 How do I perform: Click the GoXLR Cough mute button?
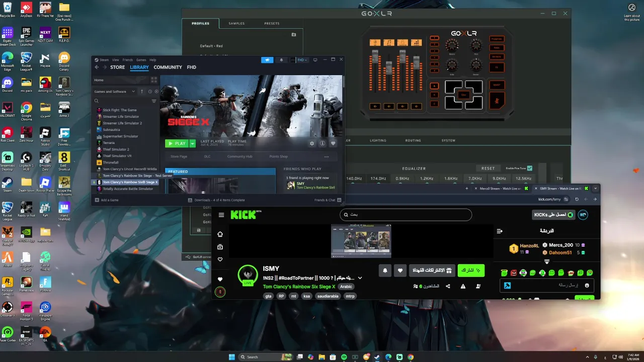coord(497,100)
